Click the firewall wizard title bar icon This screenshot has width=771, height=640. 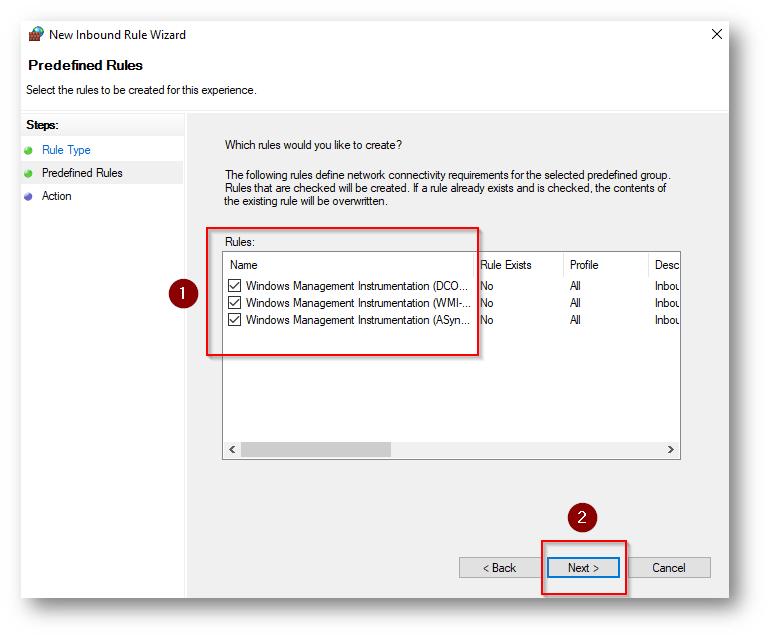[x=36, y=34]
